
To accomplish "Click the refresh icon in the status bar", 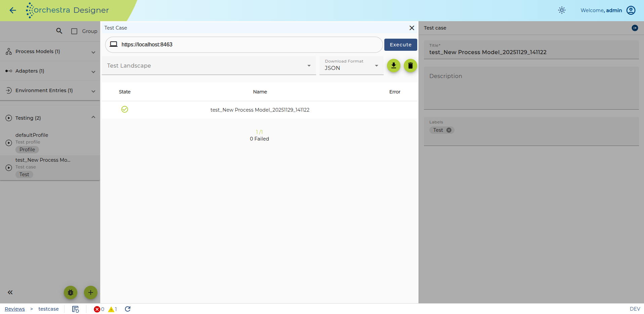I will (x=128, y=309).
